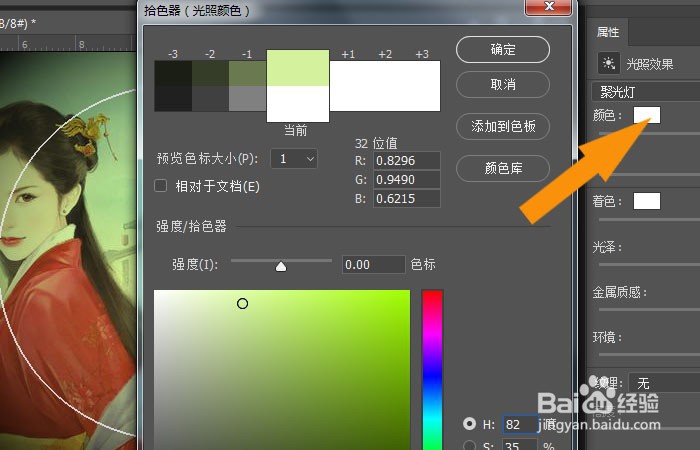Select the -2 stop preview swatch

[x=210, y=86]
